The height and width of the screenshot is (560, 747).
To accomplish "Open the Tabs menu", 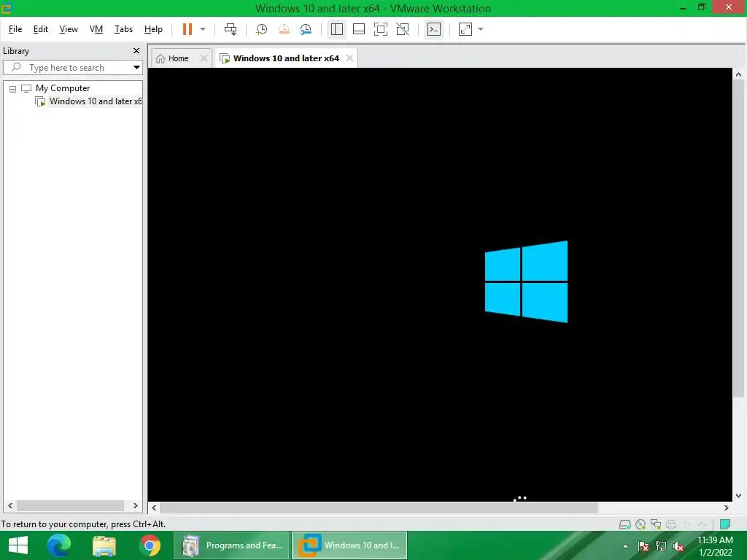I will pos(123,29).
